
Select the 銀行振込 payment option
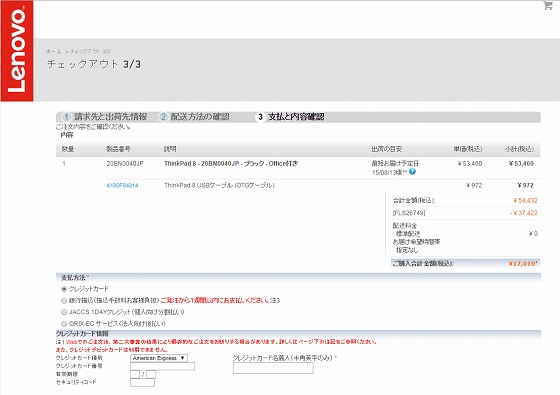tap(64, 300)
